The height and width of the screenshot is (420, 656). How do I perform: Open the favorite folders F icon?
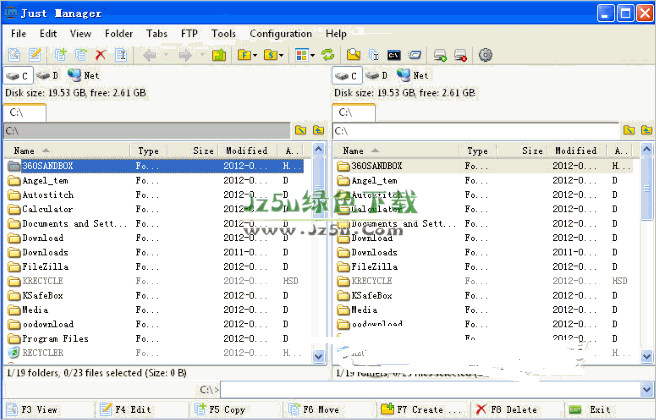(244, 55)
